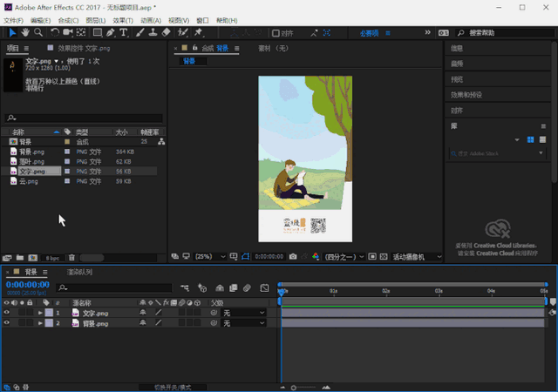Click 切换开关/模式 button
558x392 pixels.
tap(173, 388)
